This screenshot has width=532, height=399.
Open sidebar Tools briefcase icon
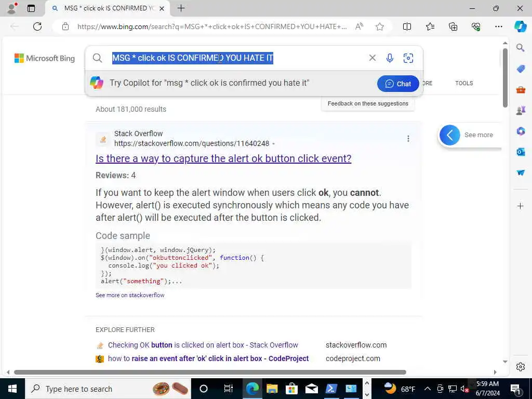coord(521,90)
